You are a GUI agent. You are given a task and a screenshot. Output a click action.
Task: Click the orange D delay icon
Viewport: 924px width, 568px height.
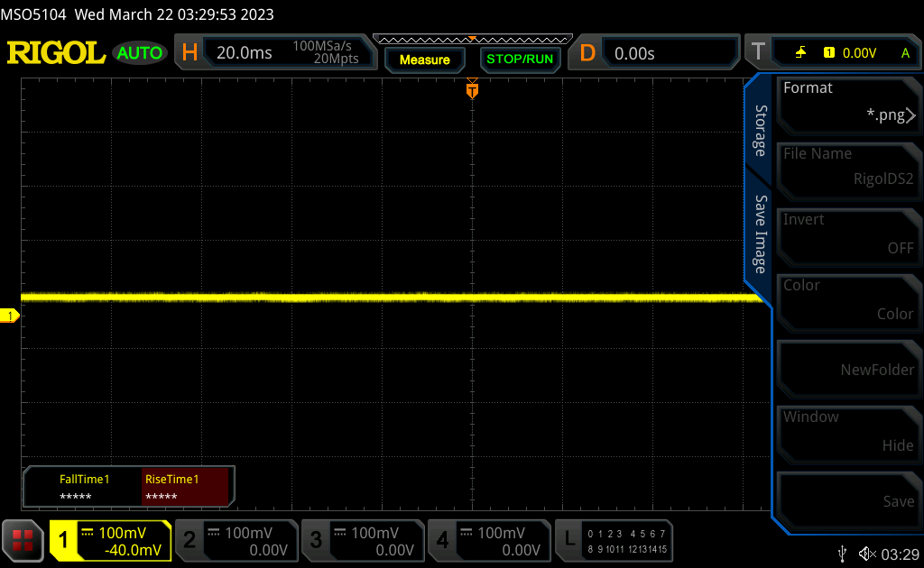tap(587, 53)
